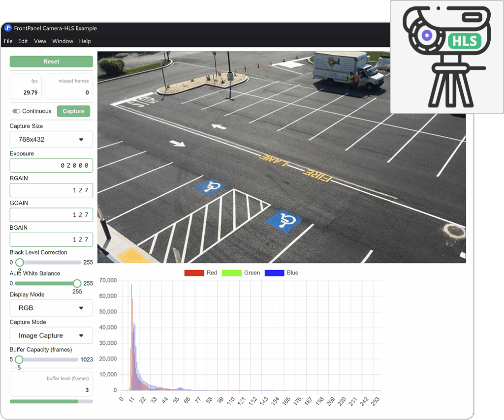Open the Capture Size dropdown showing 768x432
Viewport: 504px width, 420px height.
coord(51,139)
